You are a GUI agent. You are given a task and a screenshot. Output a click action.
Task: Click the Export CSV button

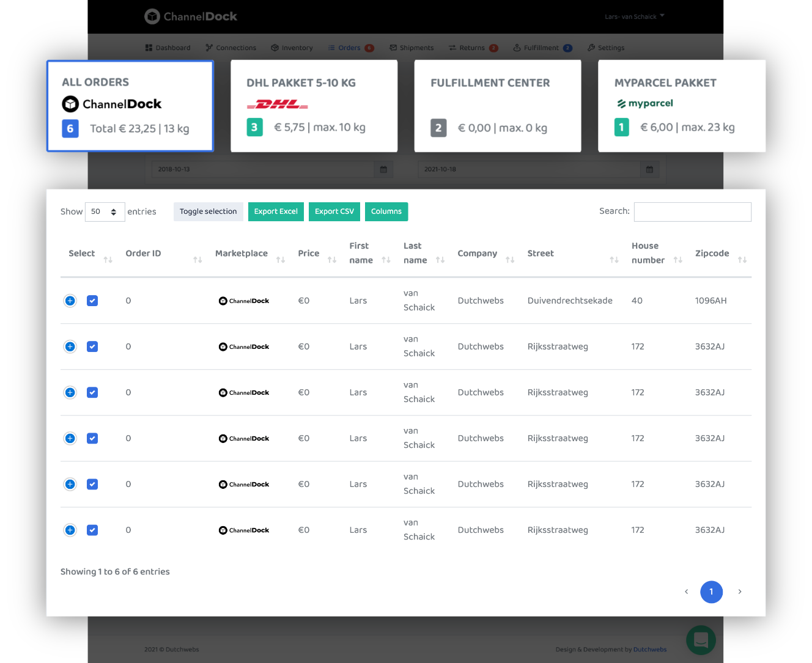(334, 211)
